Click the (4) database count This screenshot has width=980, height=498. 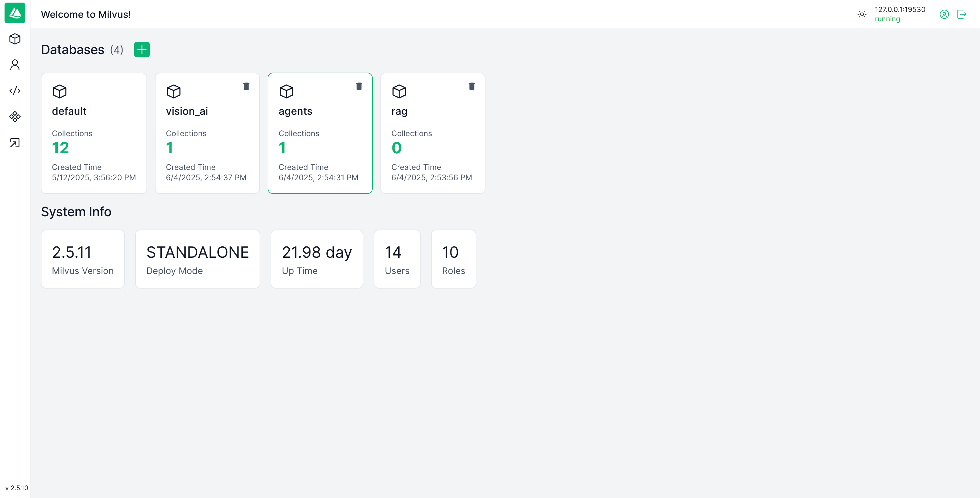[x=117, y=50]
